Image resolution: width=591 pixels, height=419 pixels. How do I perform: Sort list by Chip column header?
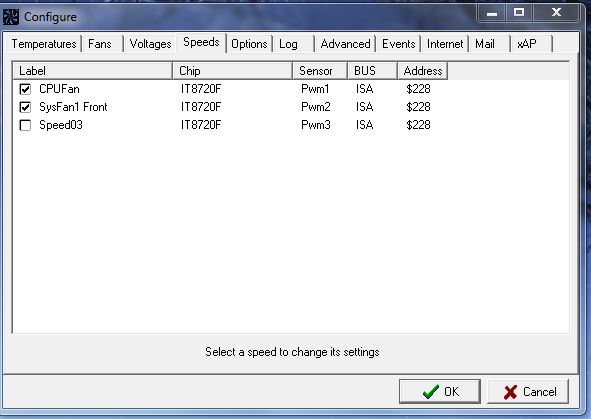(x=233, y=71)
